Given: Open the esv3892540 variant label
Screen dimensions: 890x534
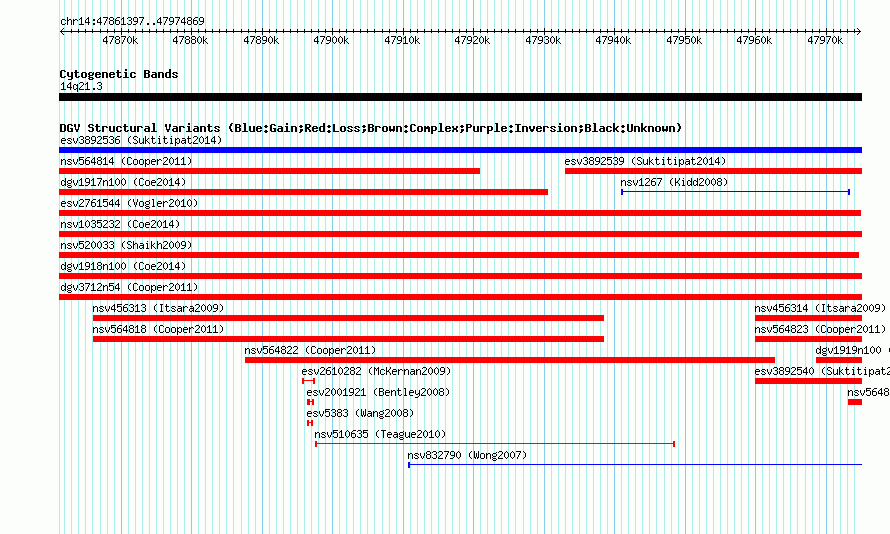Looking at the screenshot, I should 822,371.
